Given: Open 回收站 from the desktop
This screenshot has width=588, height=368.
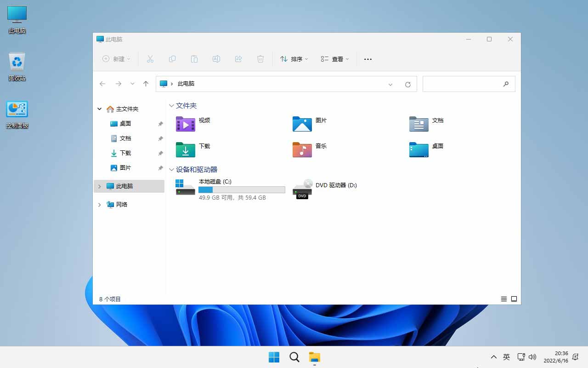Looking at the screenshot, I should tap(17, 62).
